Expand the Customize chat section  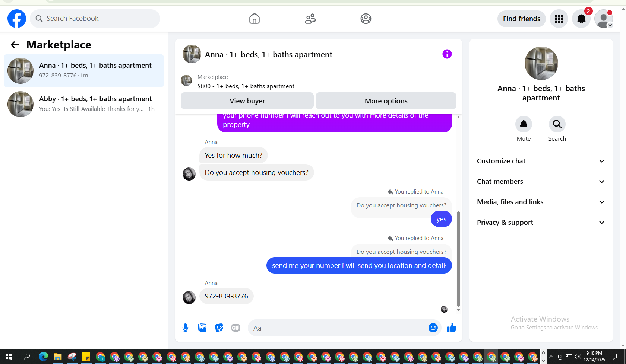point(541,161)
